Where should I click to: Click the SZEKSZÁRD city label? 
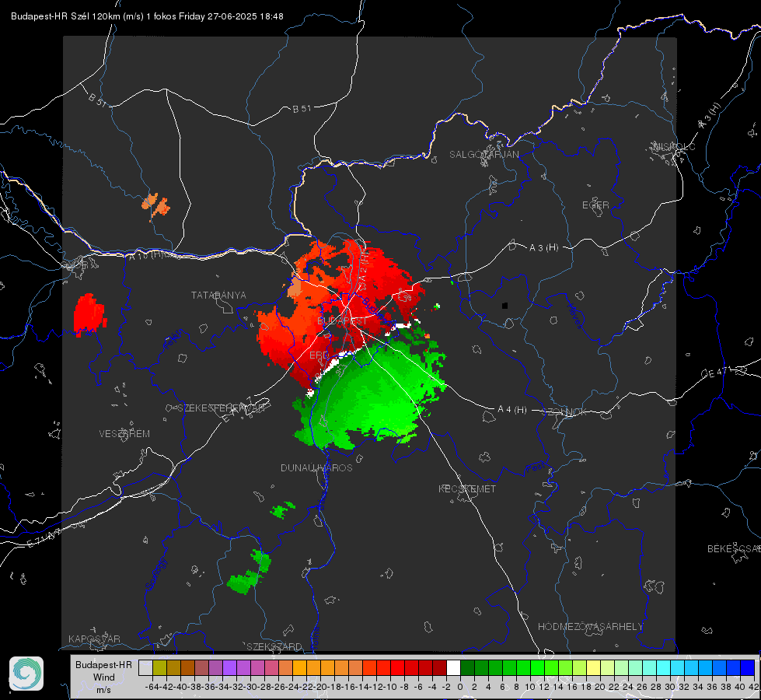[x=274, y=646]
